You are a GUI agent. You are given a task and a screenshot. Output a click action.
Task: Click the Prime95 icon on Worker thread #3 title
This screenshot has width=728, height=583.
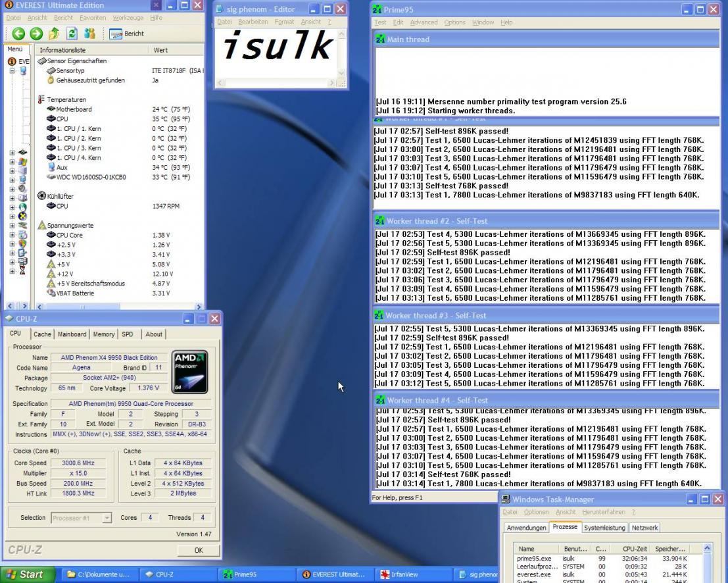[380, 315]
